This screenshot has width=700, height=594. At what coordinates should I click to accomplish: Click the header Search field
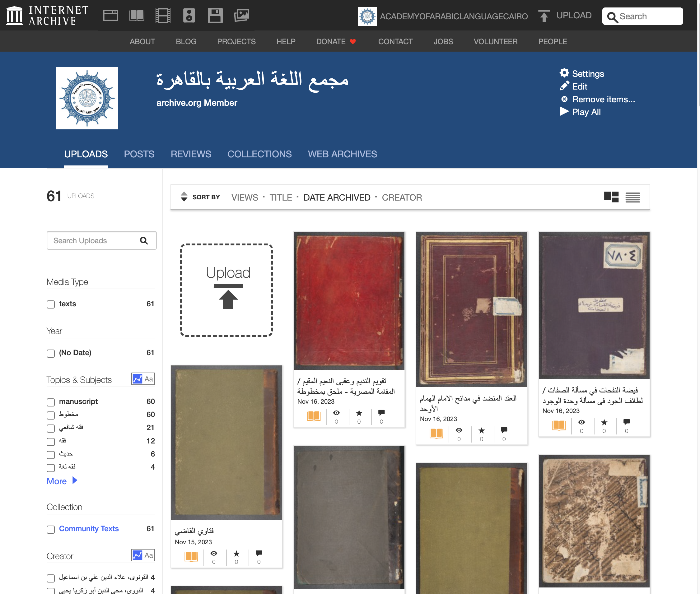642,16
